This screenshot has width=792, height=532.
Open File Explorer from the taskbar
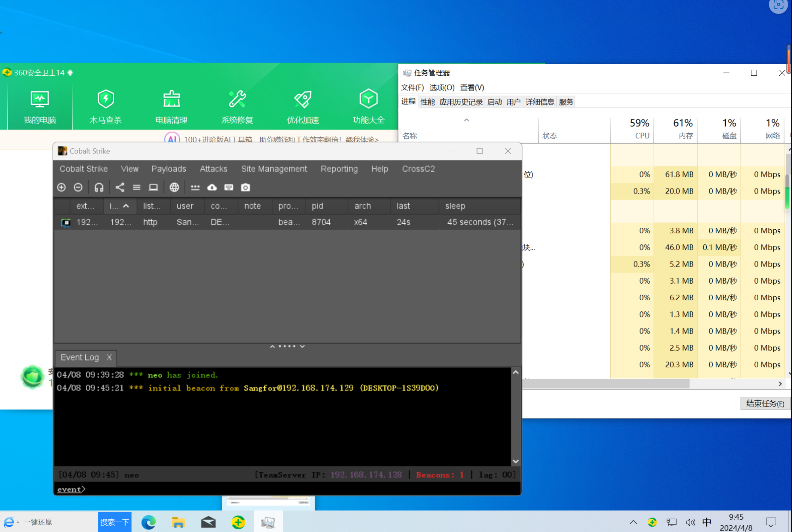[178, 522]
